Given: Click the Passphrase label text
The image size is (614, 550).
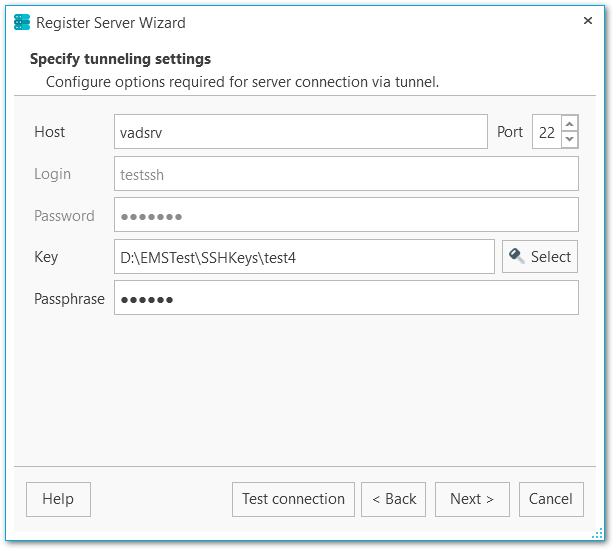Looking at the screenshot, I should point(69,298).
